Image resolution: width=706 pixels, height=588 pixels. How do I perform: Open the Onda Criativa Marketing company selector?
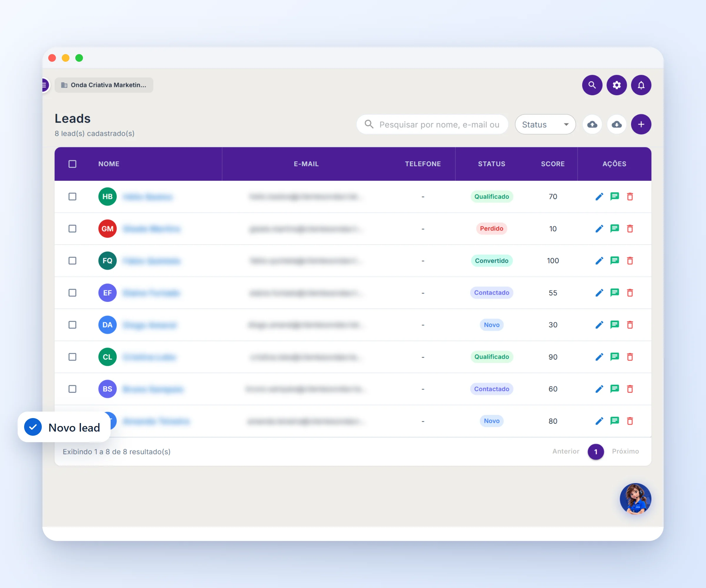coord(104,85)
